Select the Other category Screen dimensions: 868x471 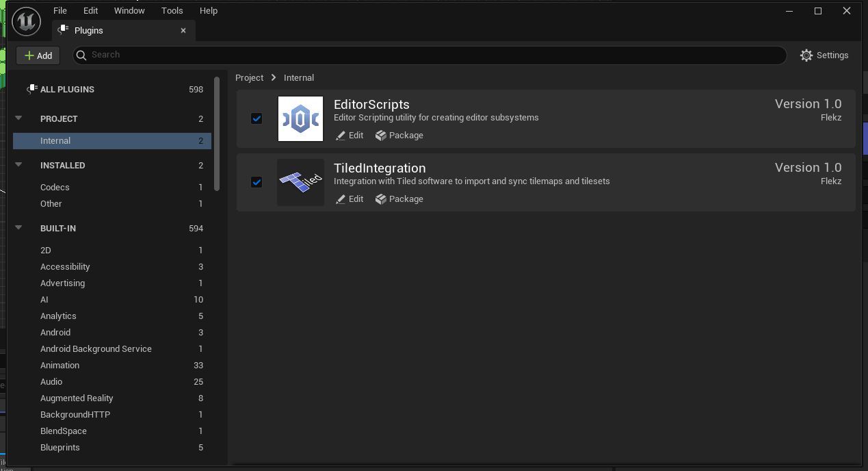click(112, 203)
